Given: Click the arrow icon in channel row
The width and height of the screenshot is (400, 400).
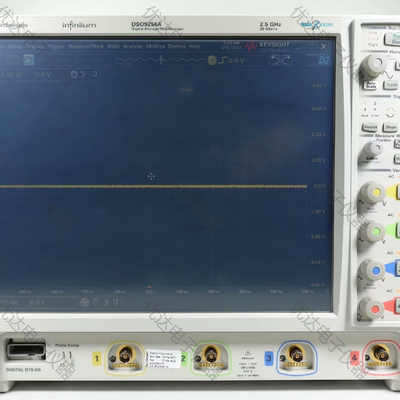Looking at the screenshot, I should [83, 75].
